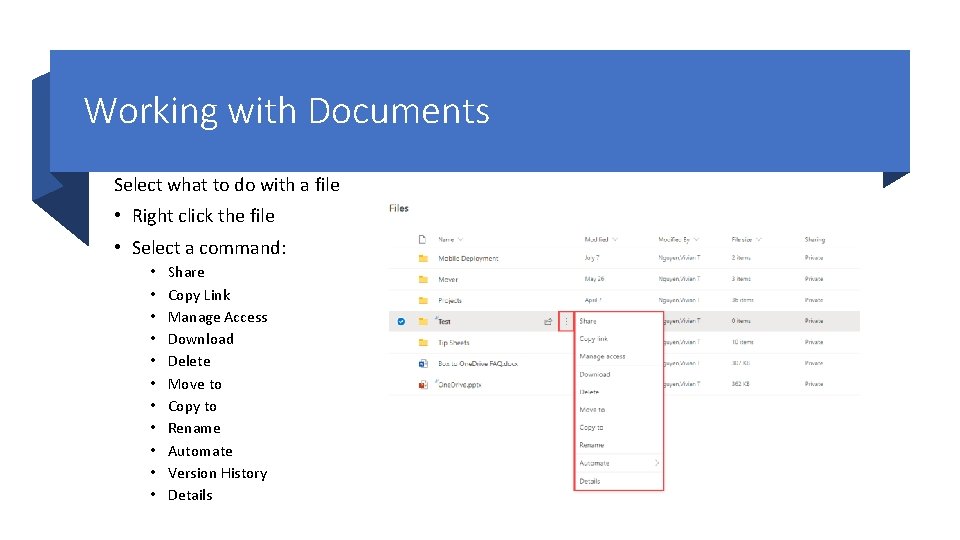Open the Box to OneDrive FAQ.docx file name

click(478, 364)
